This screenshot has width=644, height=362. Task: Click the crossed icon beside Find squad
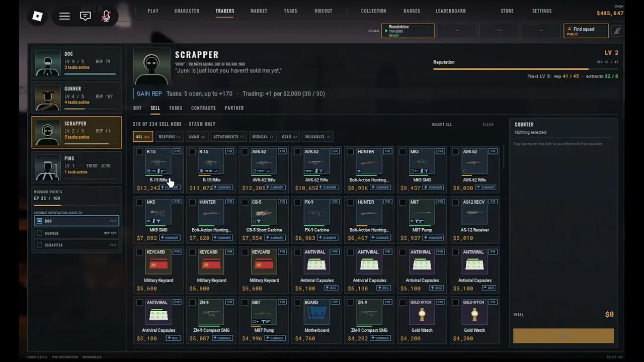pos(617,31)
